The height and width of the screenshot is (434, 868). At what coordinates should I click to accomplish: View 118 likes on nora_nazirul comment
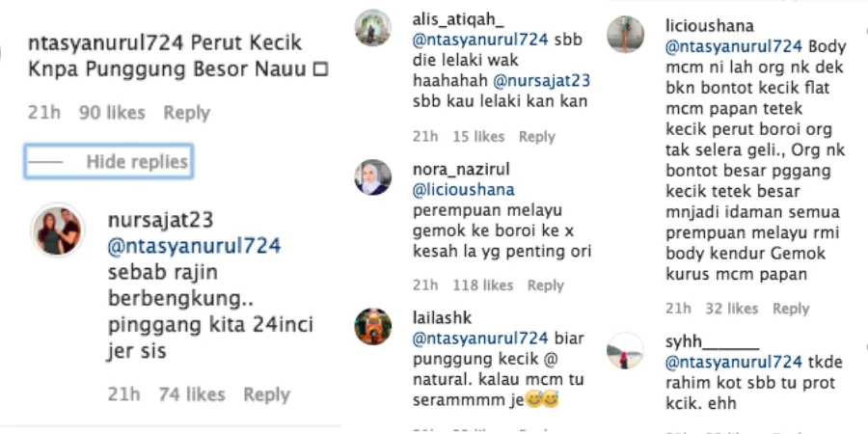(x=483, y=285)
